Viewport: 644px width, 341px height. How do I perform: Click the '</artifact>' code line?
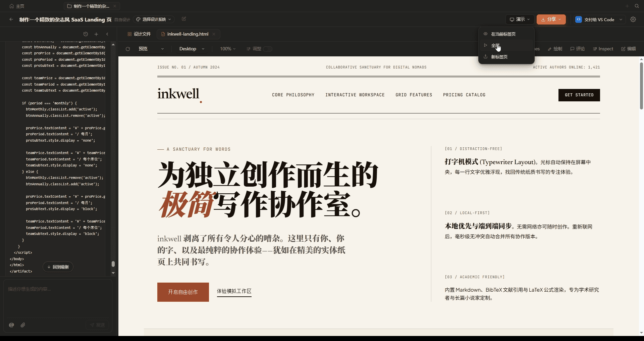pos(21,271)
